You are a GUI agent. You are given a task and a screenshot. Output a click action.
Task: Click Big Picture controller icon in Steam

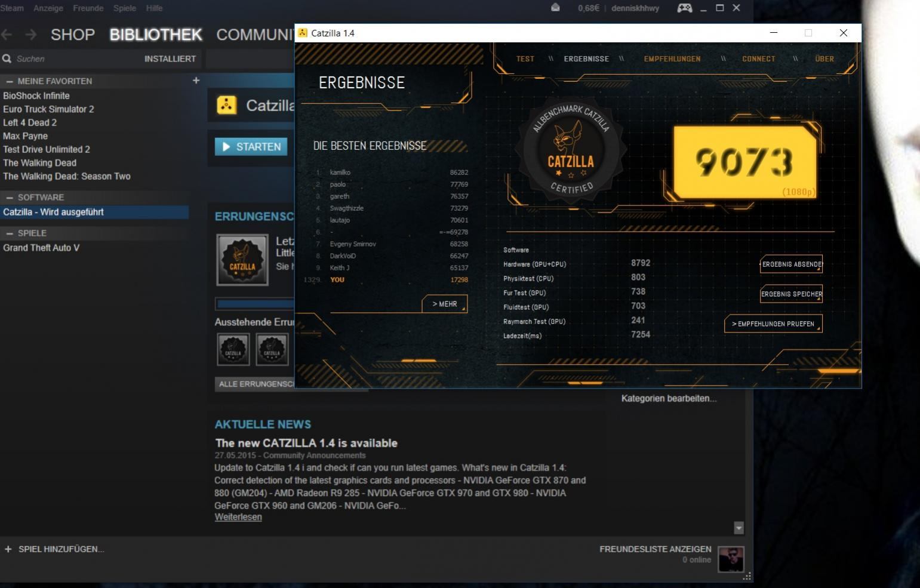point(684,8)
